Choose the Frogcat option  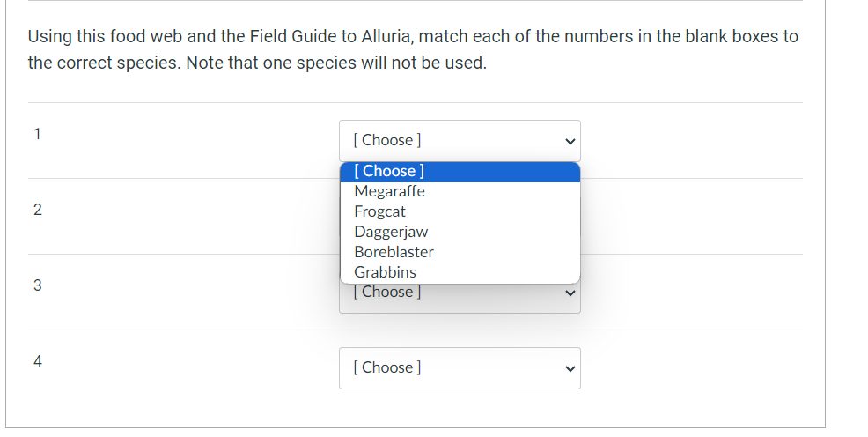pos(379,211)
